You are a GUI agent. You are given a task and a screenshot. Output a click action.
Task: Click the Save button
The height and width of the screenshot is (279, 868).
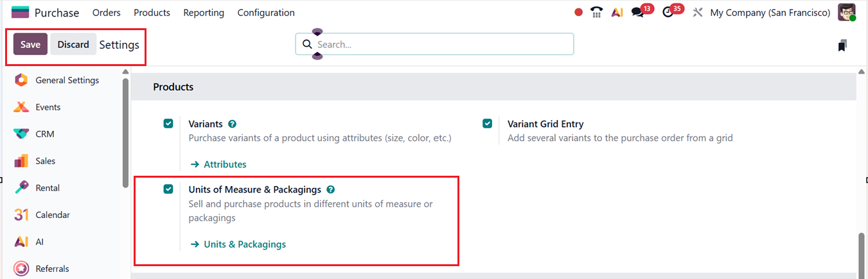tap(30, 44)
